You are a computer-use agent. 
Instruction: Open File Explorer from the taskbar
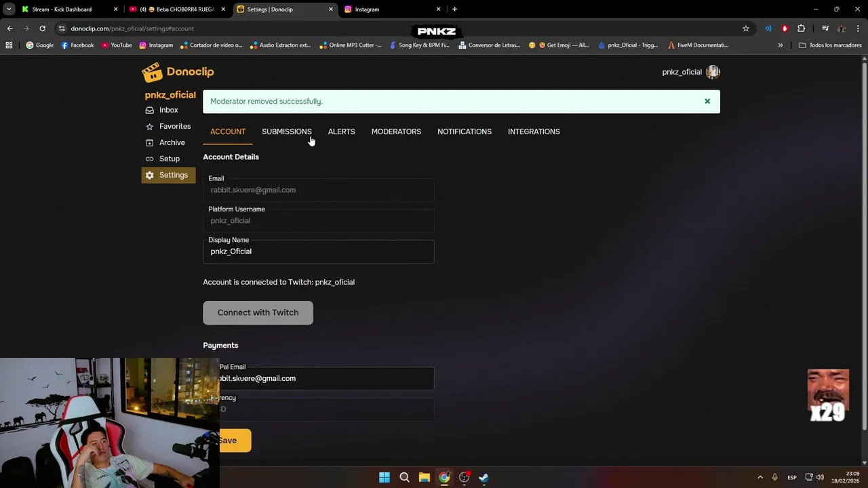(424, 477)
